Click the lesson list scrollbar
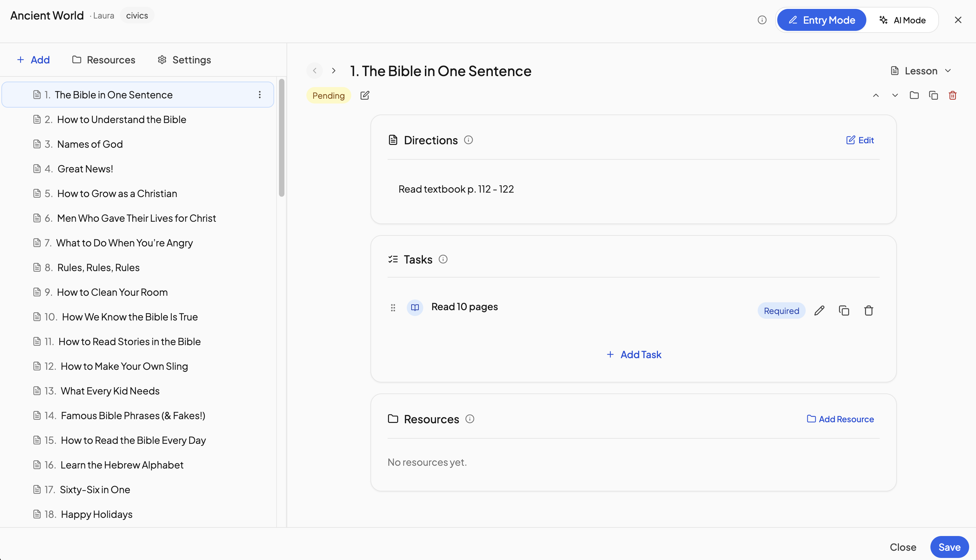976x560 pixels. (x=281, y=138)
